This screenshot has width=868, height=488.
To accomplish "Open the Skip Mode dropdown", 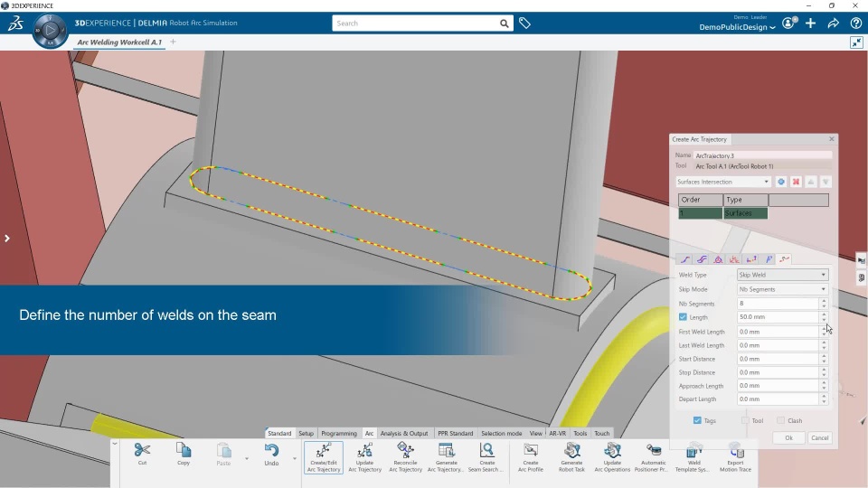I will pos(783,289).
